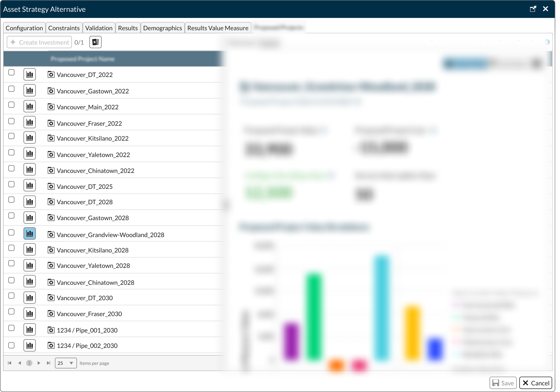Click chart icon for 1234 / Pipe_002_2030
The image size is (560, 392).
(30, 345)
